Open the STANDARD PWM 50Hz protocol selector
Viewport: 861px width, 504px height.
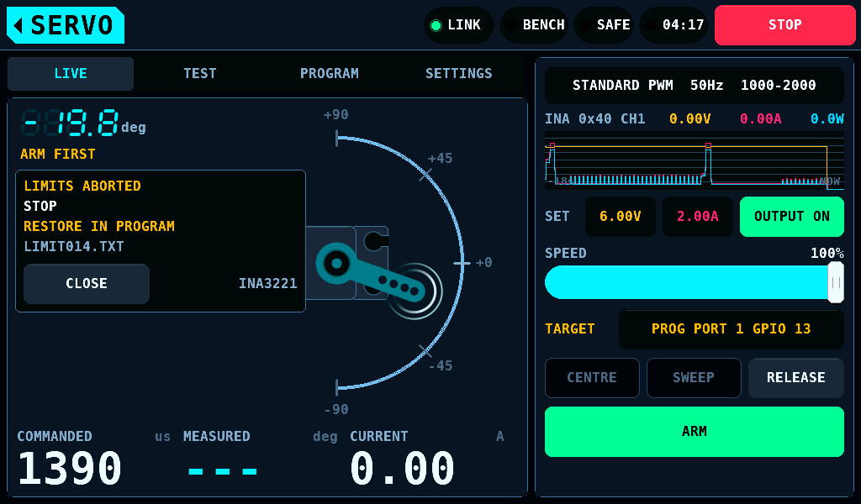[694, 86]
